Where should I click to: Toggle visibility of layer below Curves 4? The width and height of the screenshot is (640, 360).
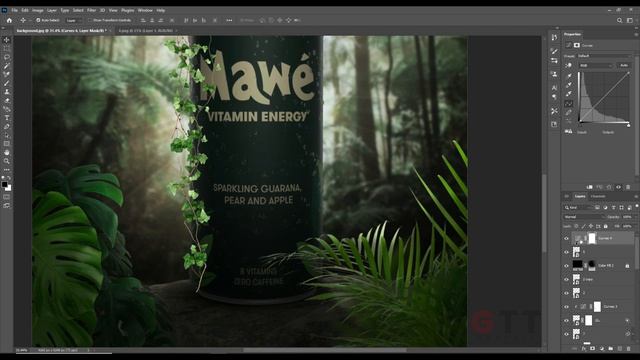566,252
